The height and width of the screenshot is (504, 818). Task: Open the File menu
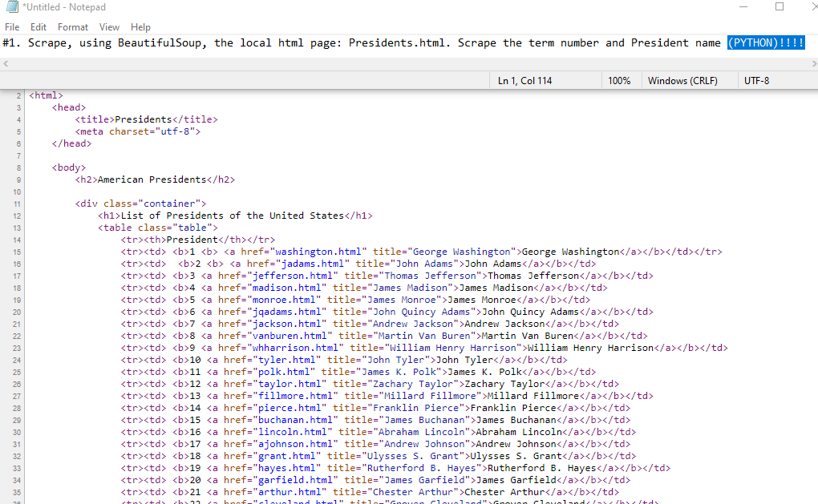point(12,26)
